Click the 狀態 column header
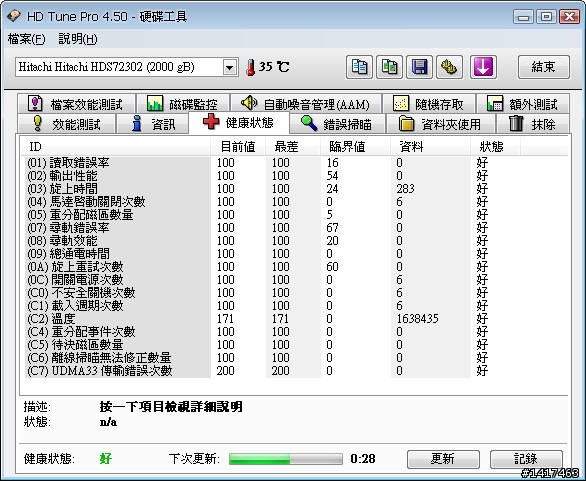The height and width of the screenshot is (481, 586). click(495, 147)
